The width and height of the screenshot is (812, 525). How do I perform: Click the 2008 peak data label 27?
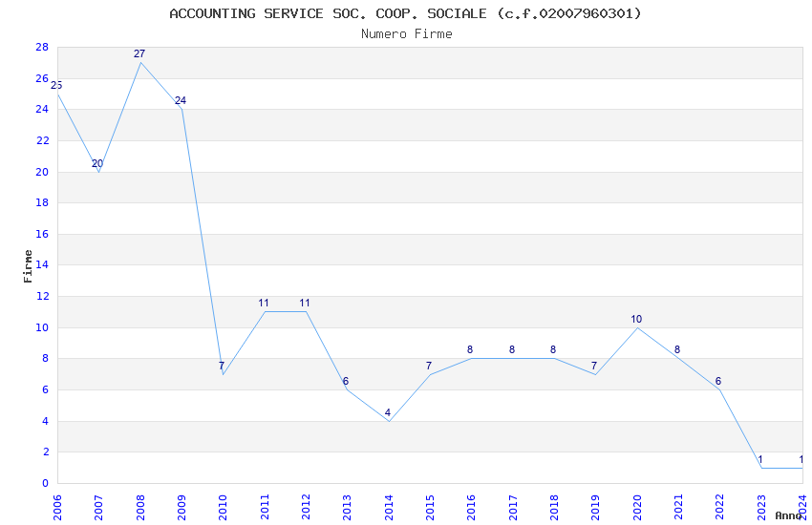click(x=139, y=53)
